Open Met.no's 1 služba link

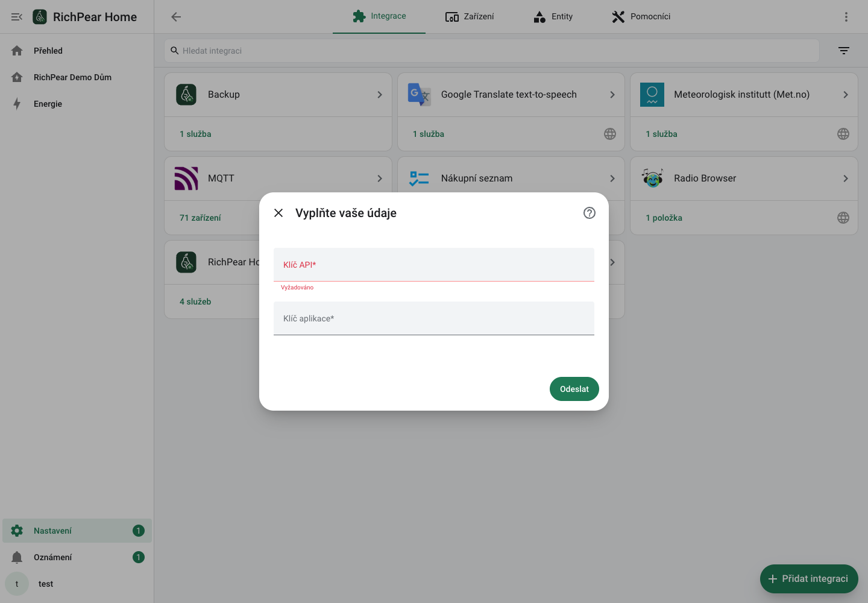[x=661, y=134]
